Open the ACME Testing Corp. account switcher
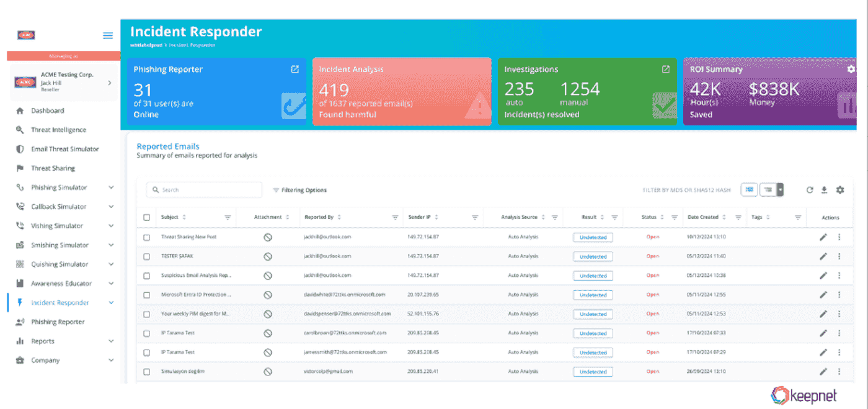Viewport: 868px width, 409px height. click(x=63, y=82)
